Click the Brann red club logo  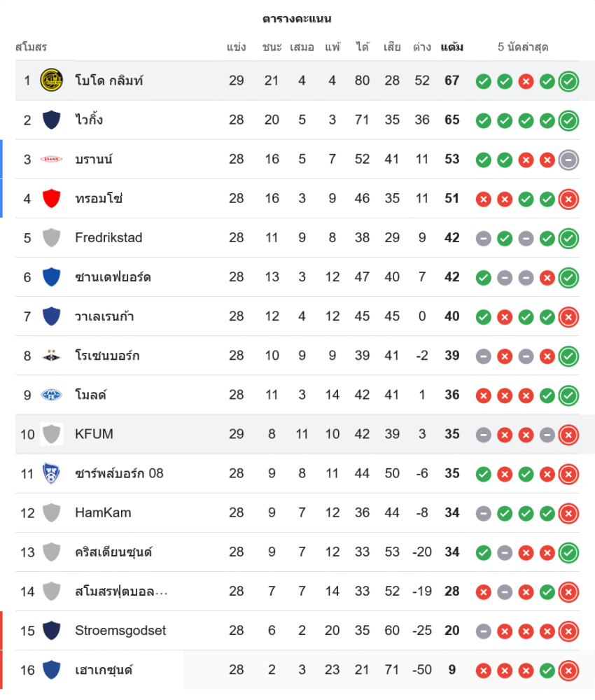(51, 160)
